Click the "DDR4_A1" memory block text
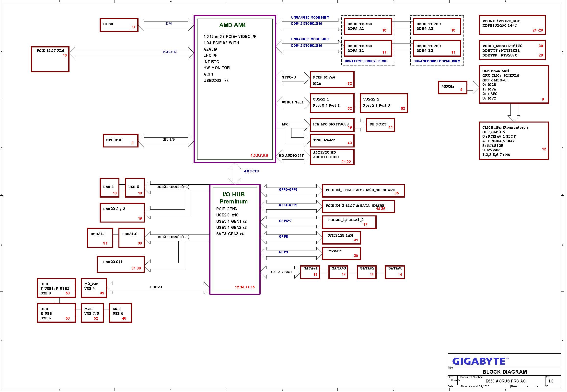This screenshot has height=392, width=567. [x=356, y=29]
